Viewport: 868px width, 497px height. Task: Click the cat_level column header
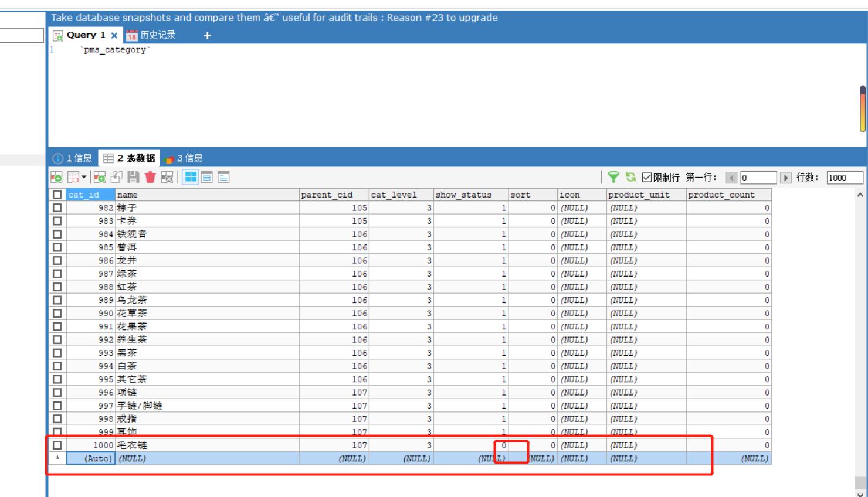[x=401, y=195]
